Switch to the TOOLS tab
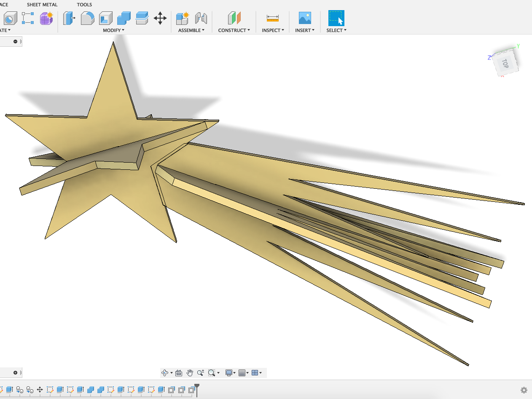 tap(84, 5)
